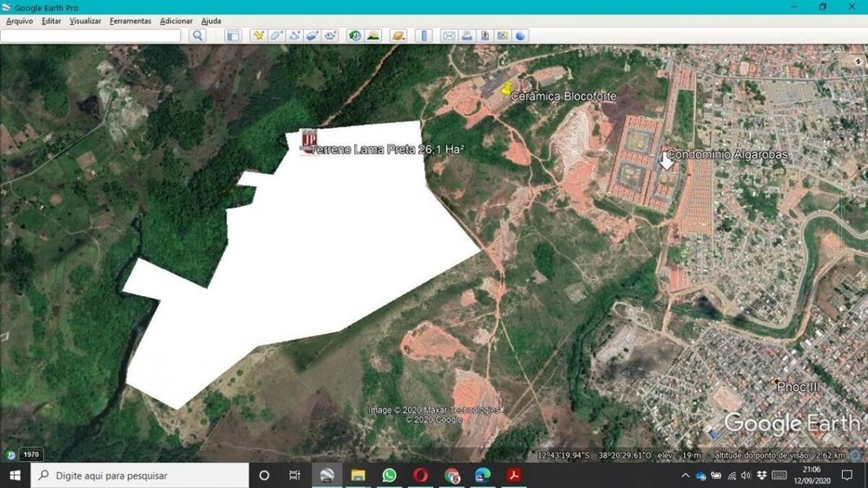The image size is (868, 488).
Task: Record a tour with the toolbar icon
Action: [331, 36]
